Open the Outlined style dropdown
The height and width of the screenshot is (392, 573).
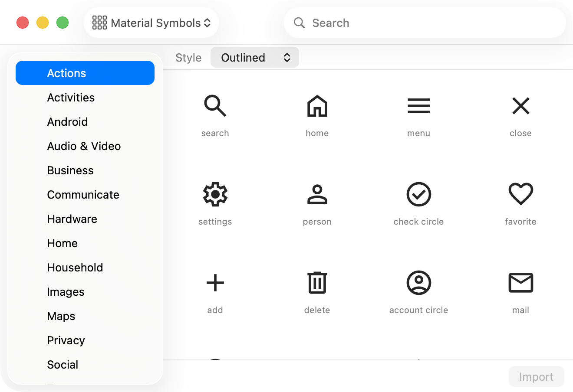255,57
